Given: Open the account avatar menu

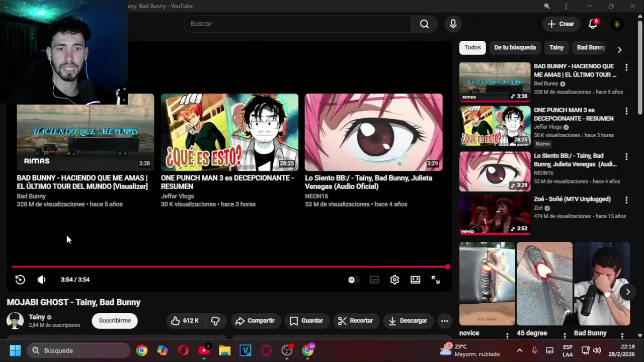Looking at the screenshot, I should 617,24.
